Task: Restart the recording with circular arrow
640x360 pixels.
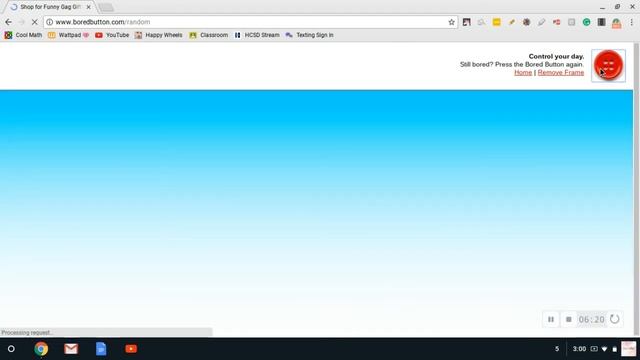Action: click(x=614, y=319)
